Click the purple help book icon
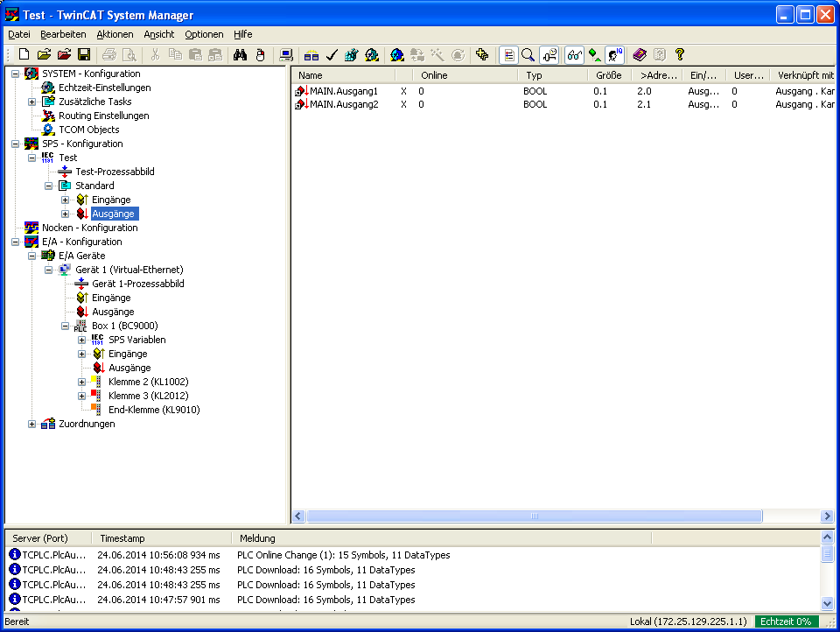Screen dimensions: 840x632 coord(640,54)
